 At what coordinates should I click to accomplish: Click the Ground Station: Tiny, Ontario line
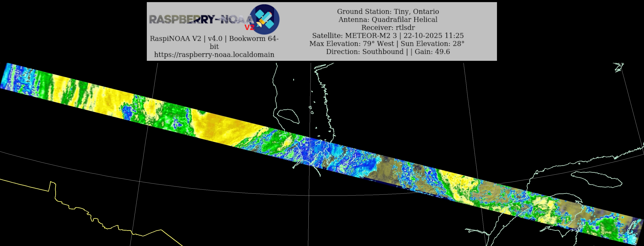[x=388, y=12]
